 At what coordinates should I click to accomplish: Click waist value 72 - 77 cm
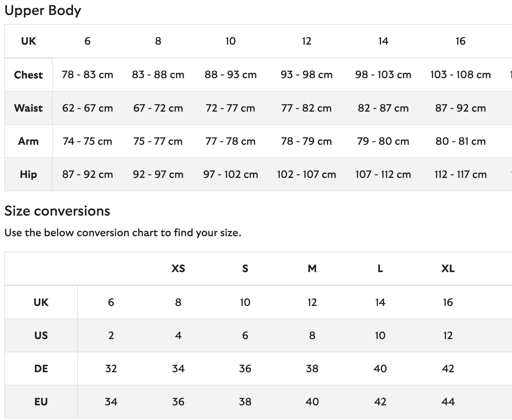[231, 108]
